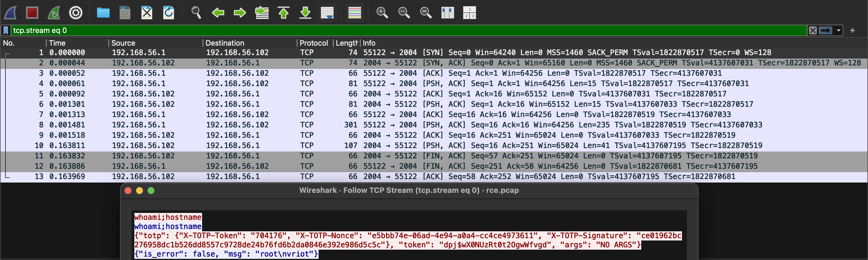This screenshot has width=868, height=260.
Task: Sort by the Info column header
Action: click(613, 43)
